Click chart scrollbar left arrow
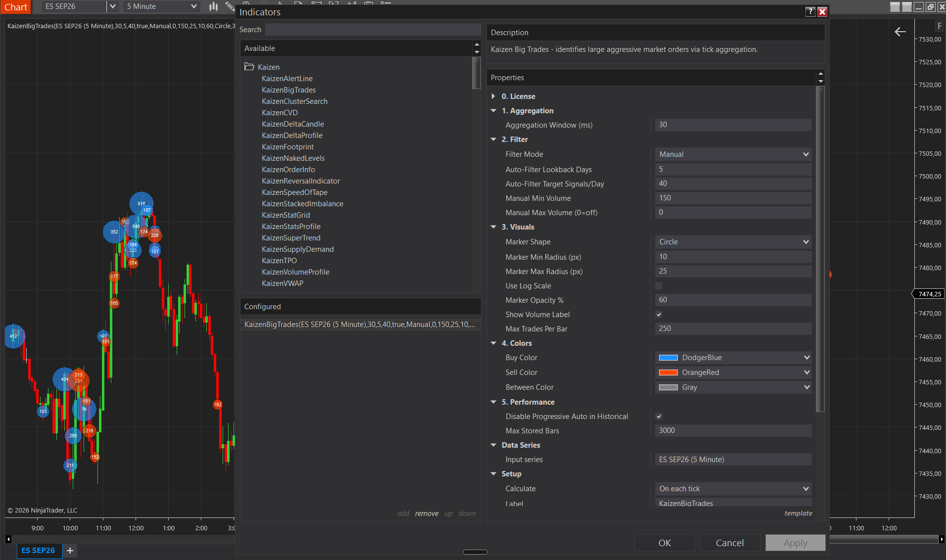This screenshot has height=560, width=946. tap(8, 539)
